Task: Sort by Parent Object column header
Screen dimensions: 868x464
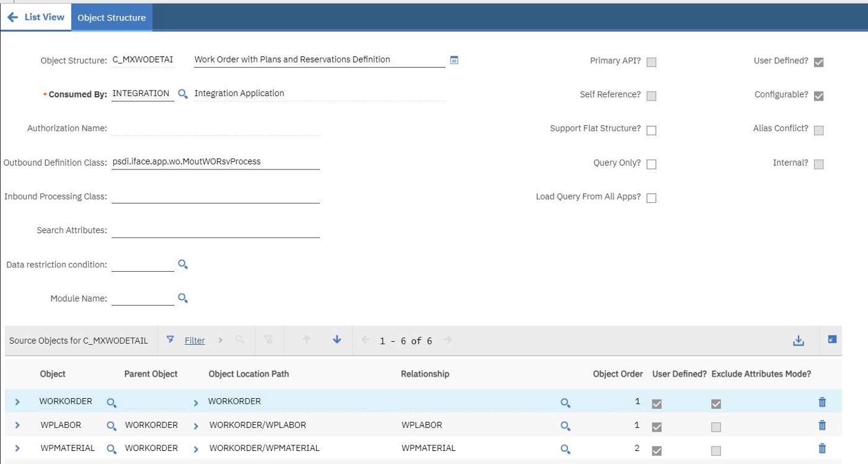Action: click(x=151, y=374)
